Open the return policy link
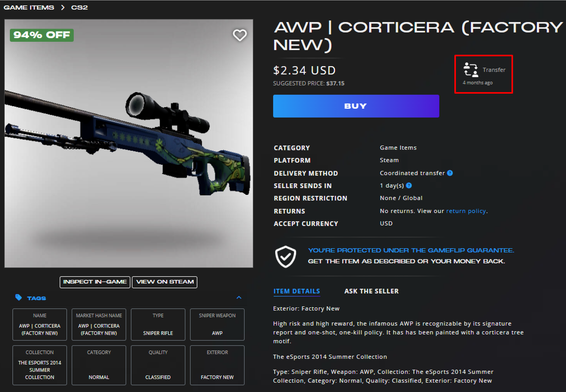Image resolution: width=566 pixels, height=392 pixels. point(466,211)
